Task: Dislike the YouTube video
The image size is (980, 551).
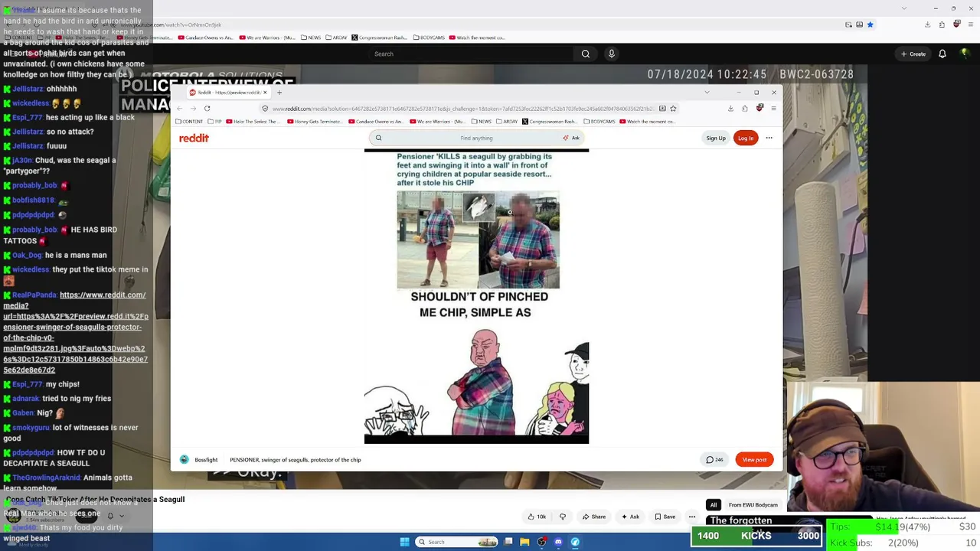Action: click(x=563, y=517)
